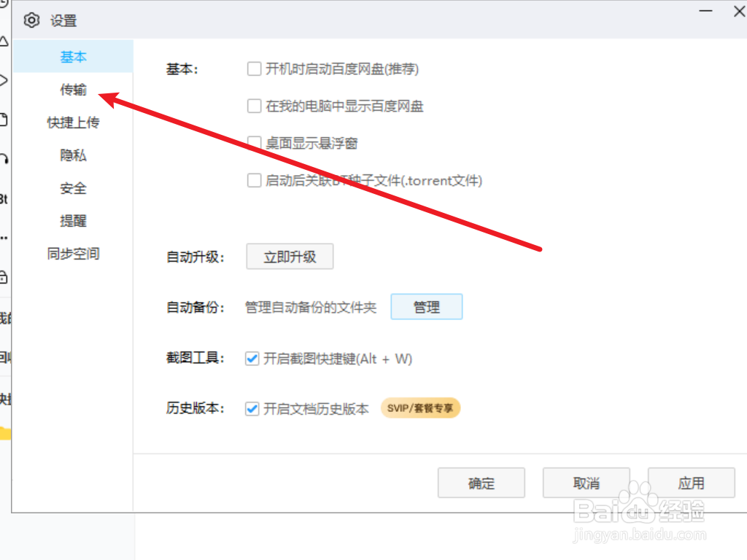
Task: Click the settings gear icon in title
Action: click(x=32, y=20)
